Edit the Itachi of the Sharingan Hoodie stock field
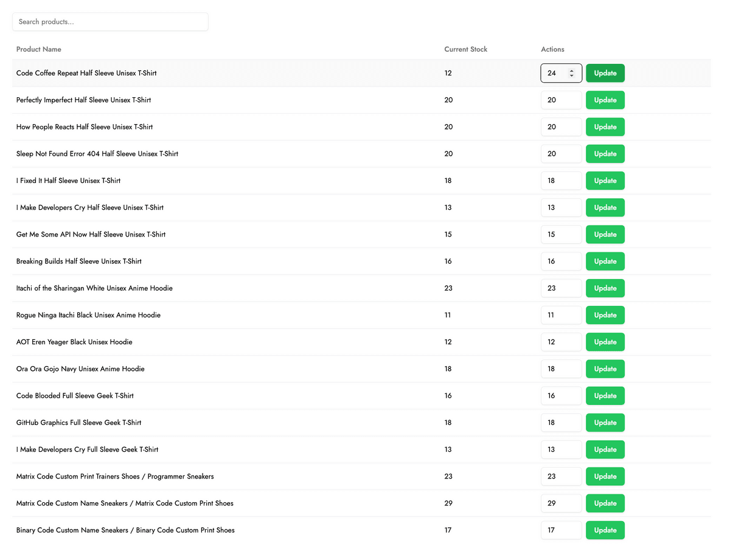This screenshot has width=730, height=560. coord(561,288)
